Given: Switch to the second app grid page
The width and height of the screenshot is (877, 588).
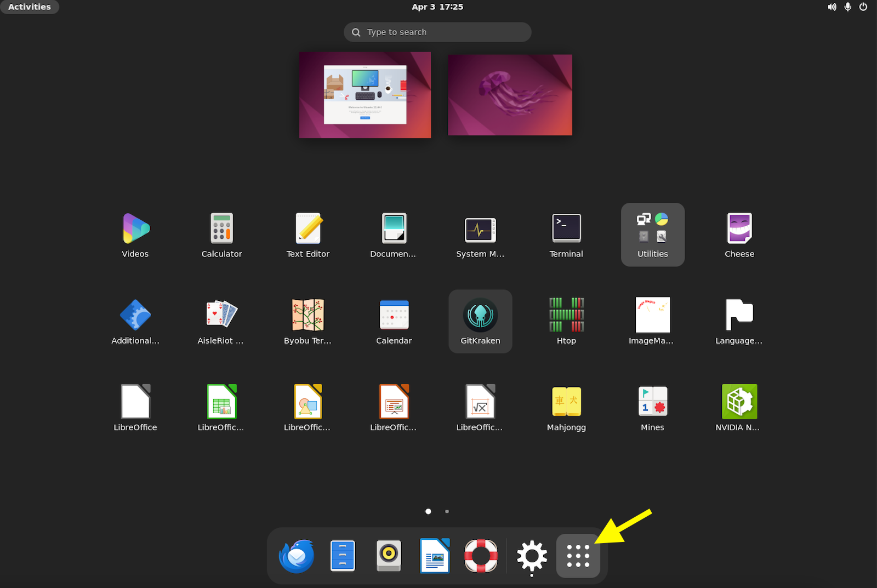Looking at the screenshot, I should (x=447, y=511).
